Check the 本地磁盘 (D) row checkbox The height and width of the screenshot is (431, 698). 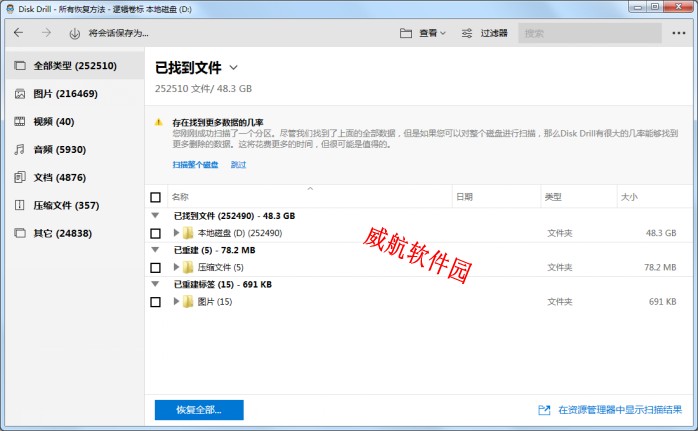click(155, 233)
